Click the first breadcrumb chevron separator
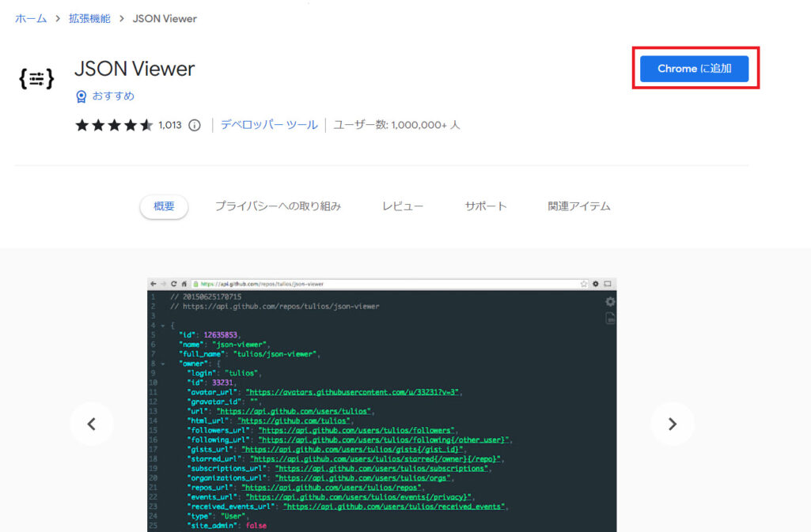The height and width of the screenshot is (532, 811). [58, 19]
